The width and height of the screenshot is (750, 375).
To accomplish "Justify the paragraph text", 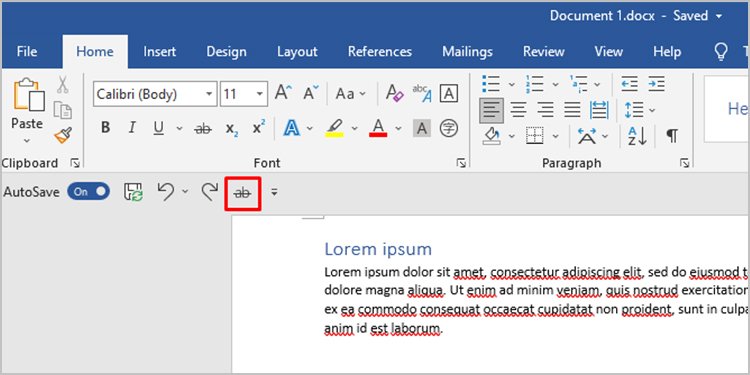I will click(x=572, y=110).
